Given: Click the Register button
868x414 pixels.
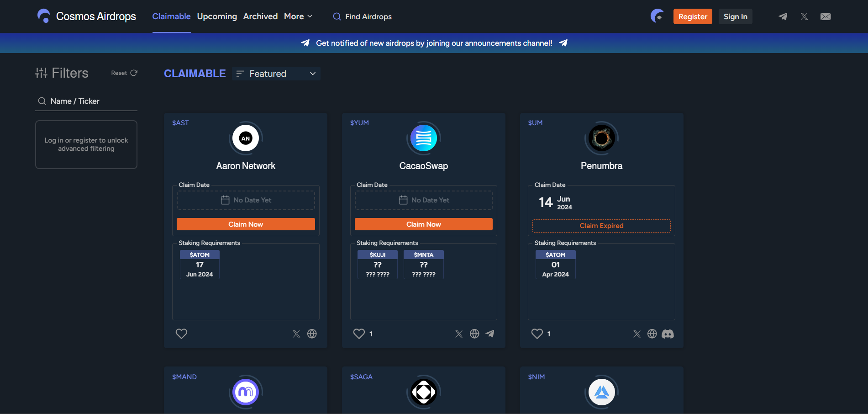Looking at the screenshot, I should (693, 16).
